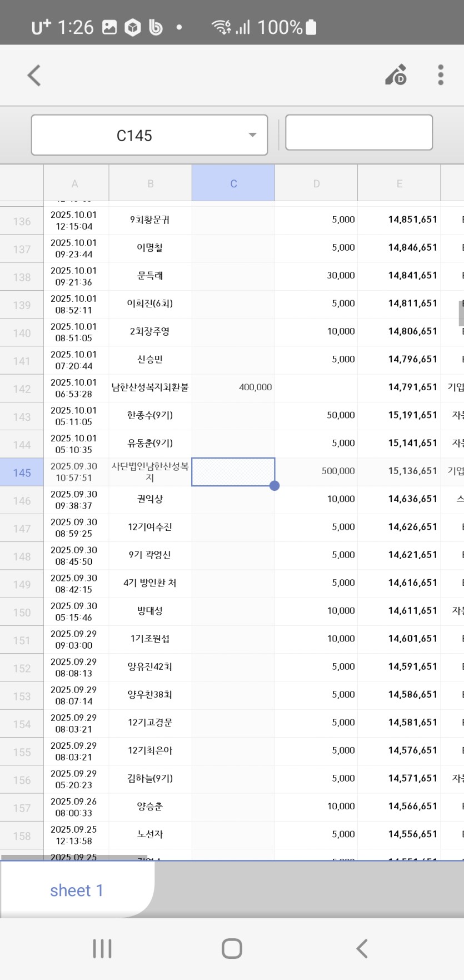The height and width of the screenshot is (980, 464).
Task: Switch to the sheet 1 tab
Action: click(x=76, y=891)
